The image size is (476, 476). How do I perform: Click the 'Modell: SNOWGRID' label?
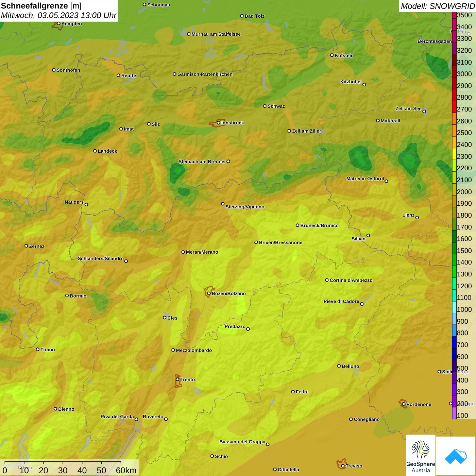click(x=438, y=6)
